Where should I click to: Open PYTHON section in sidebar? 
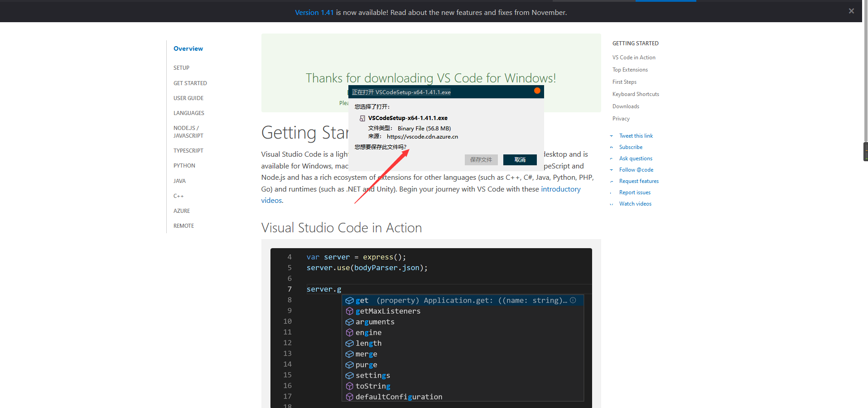[184, 166]
